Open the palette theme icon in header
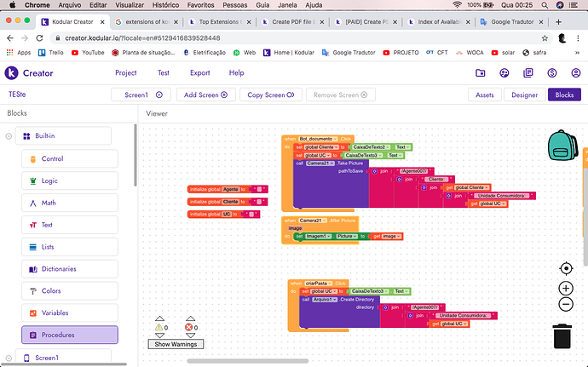588x367 pixels. coord(504,73)
